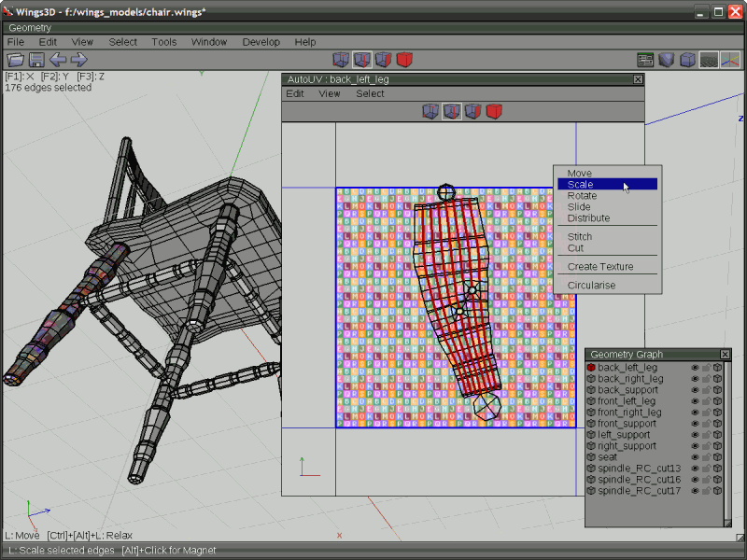Toggle axes display icon in the top right
Screen dimensions: 747x560
click(730, 60)
